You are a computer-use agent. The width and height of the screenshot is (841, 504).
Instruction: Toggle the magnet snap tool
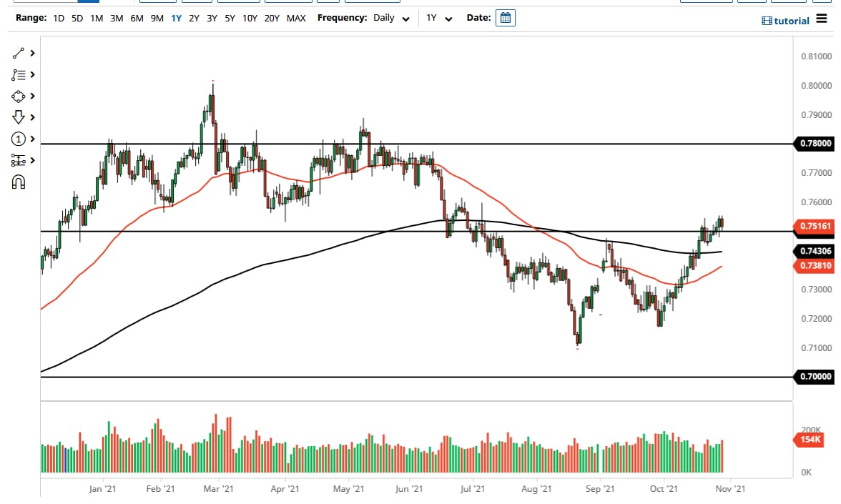(19, 182)
